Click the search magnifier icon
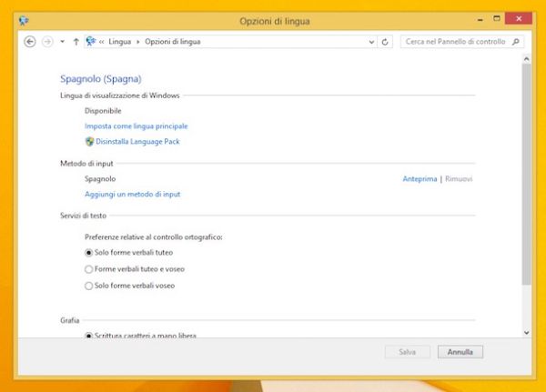Screen dimensions: 546x392 click(515, 42)
